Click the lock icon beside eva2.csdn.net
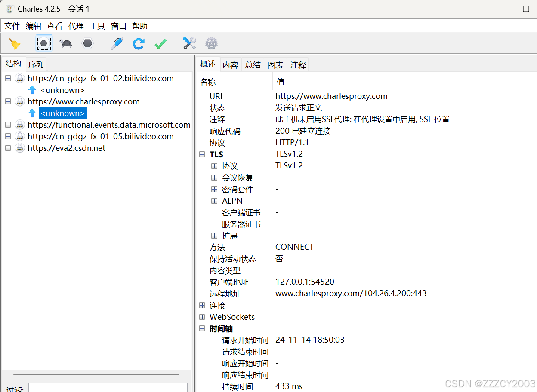 (x=20, y=148)
